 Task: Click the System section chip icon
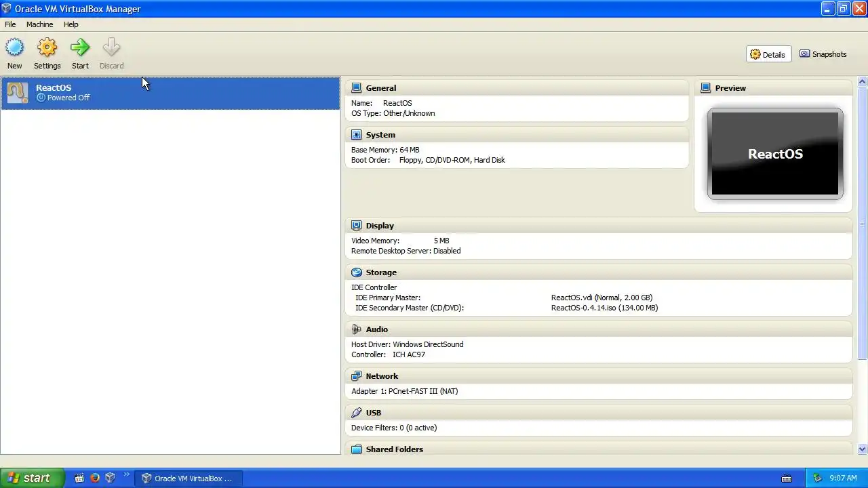[x=356, y=135]
